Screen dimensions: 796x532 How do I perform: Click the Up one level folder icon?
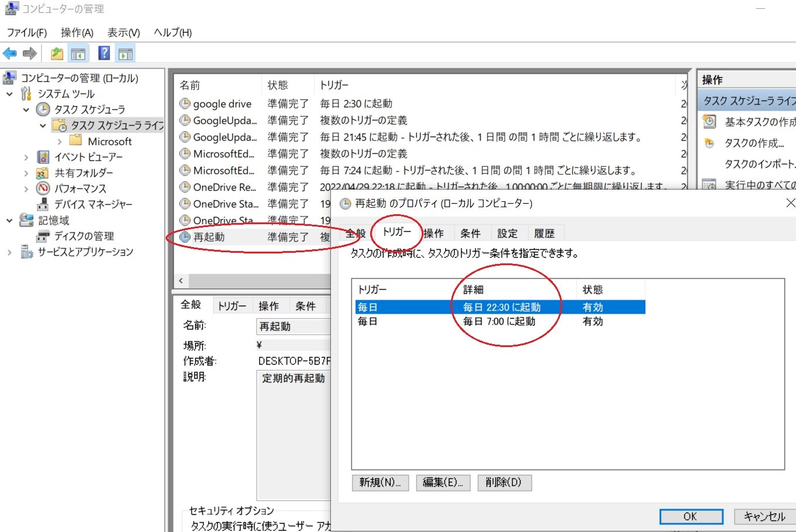pyautogui.click(x=57, y=54)
